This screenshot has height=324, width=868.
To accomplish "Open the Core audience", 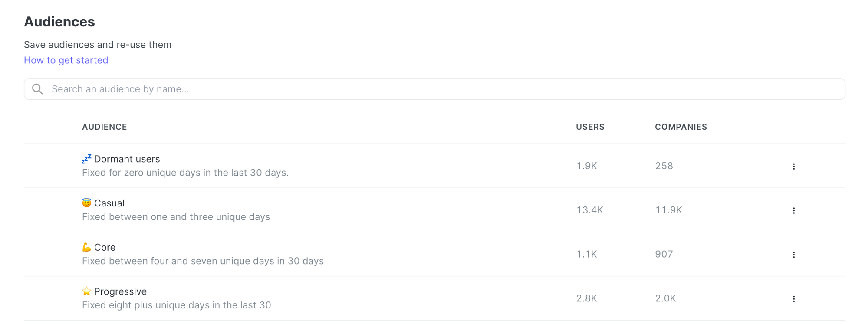I will [105, 247].
